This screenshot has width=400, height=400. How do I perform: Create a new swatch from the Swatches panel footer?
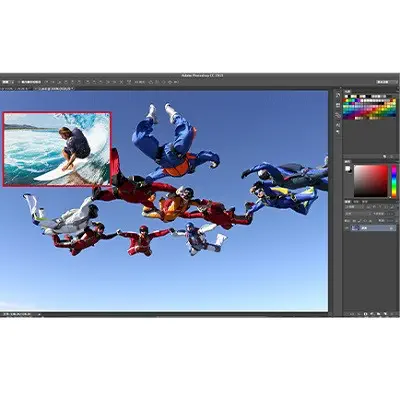pos(385,156)
